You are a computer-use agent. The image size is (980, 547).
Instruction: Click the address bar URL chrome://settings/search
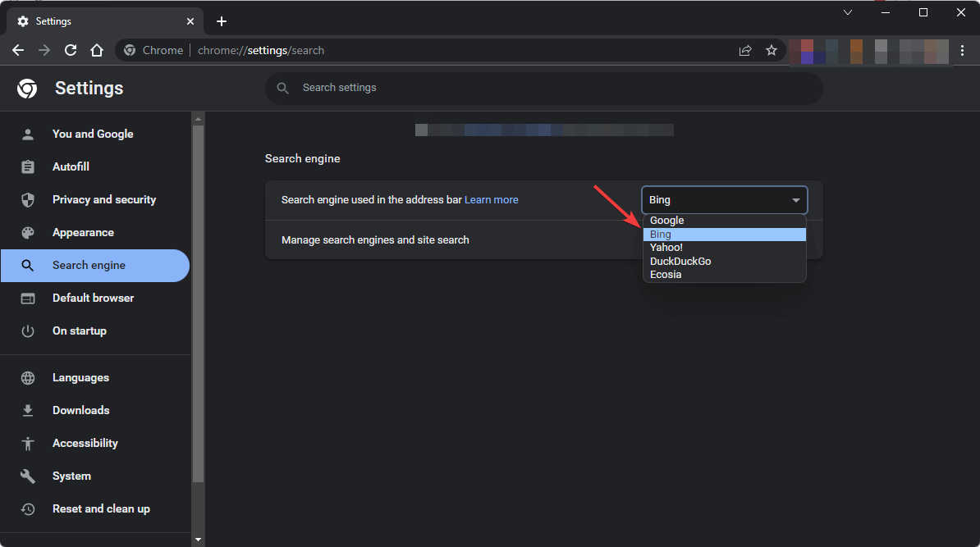tap(261, 51)
